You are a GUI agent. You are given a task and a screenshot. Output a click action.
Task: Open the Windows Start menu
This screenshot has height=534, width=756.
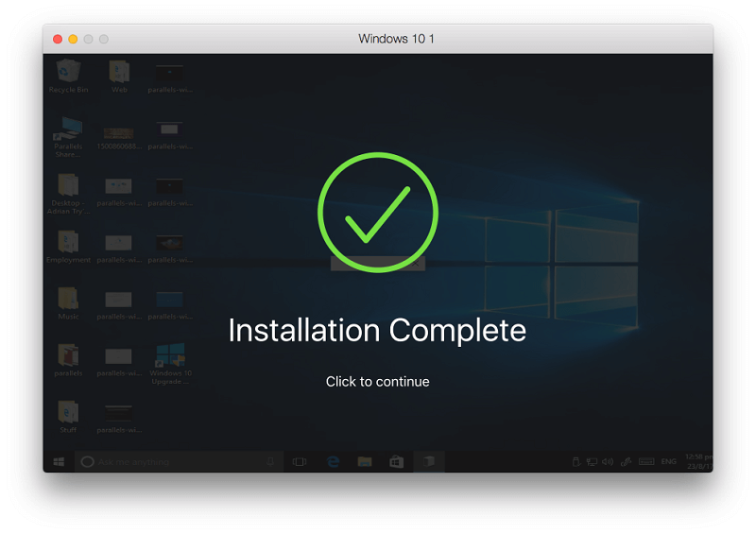pyautogui.click(x=59, y=461)
